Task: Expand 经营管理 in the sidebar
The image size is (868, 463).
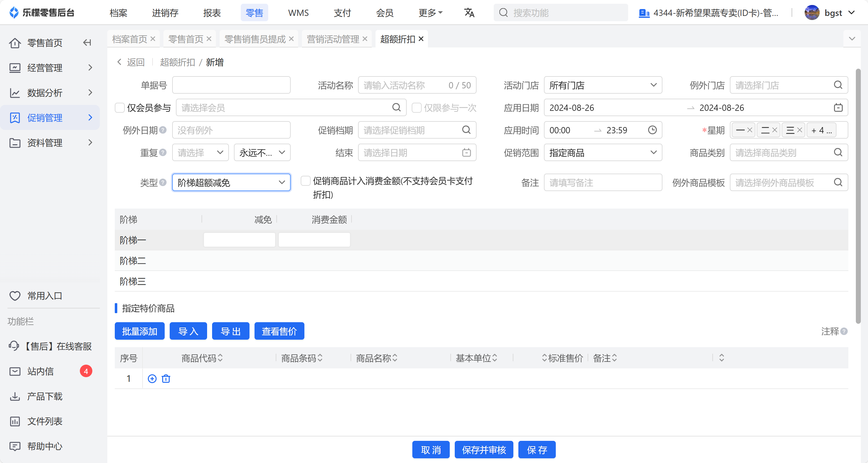Action: 50,68
